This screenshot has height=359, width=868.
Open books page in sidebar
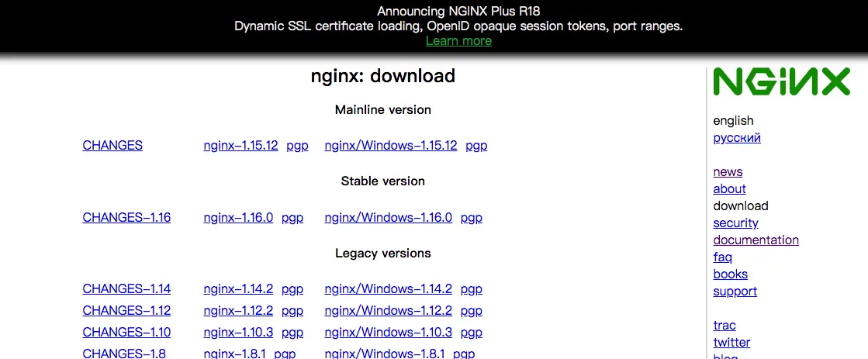[730, 274]
